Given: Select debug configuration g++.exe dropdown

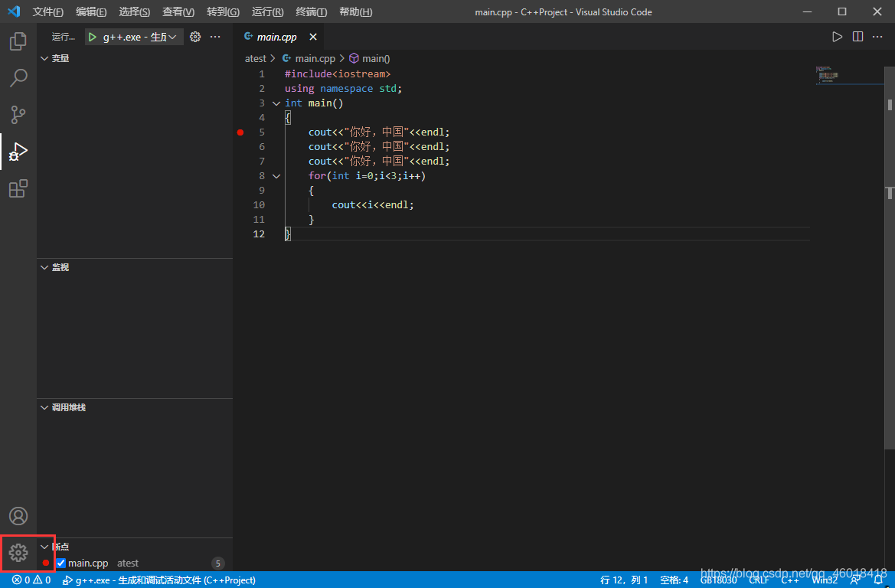Looking at the screenshot, I should [x=134, y=37].
